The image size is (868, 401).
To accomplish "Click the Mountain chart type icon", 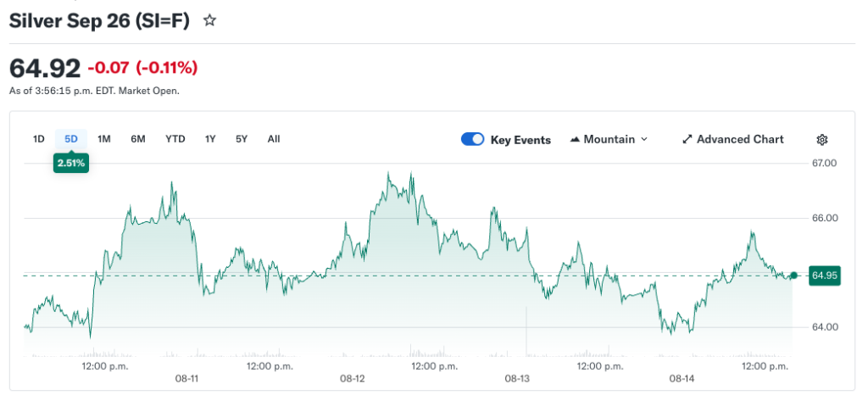I will (x=575, y=140).
